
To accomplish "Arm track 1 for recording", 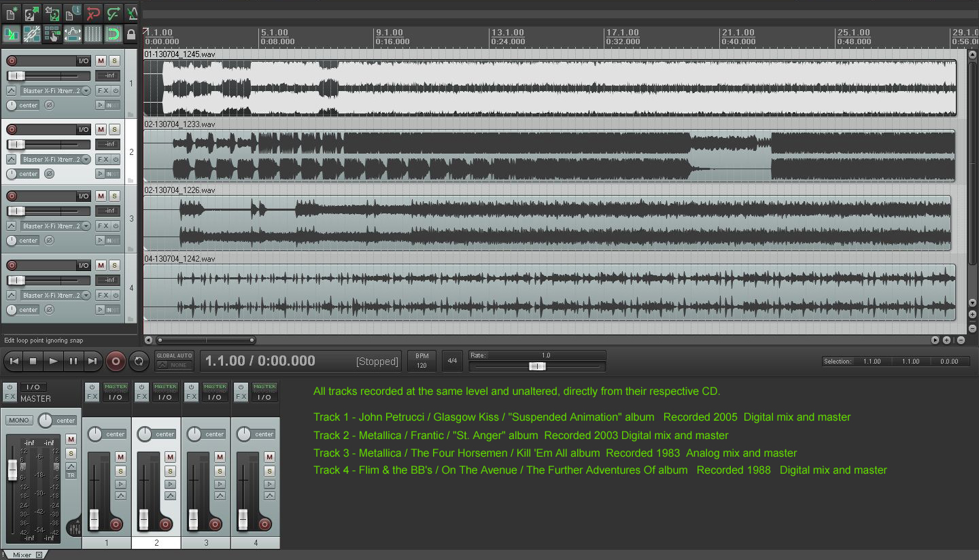I will coord(12,61).
